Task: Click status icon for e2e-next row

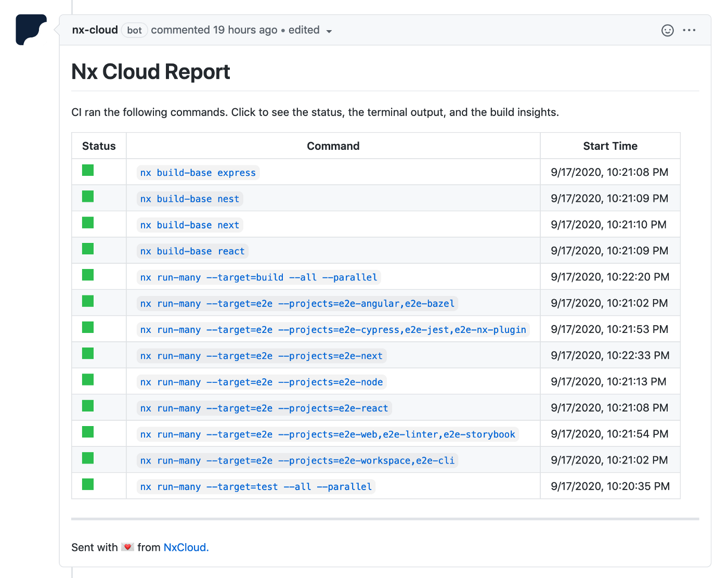Action: (x=88, y=353)
